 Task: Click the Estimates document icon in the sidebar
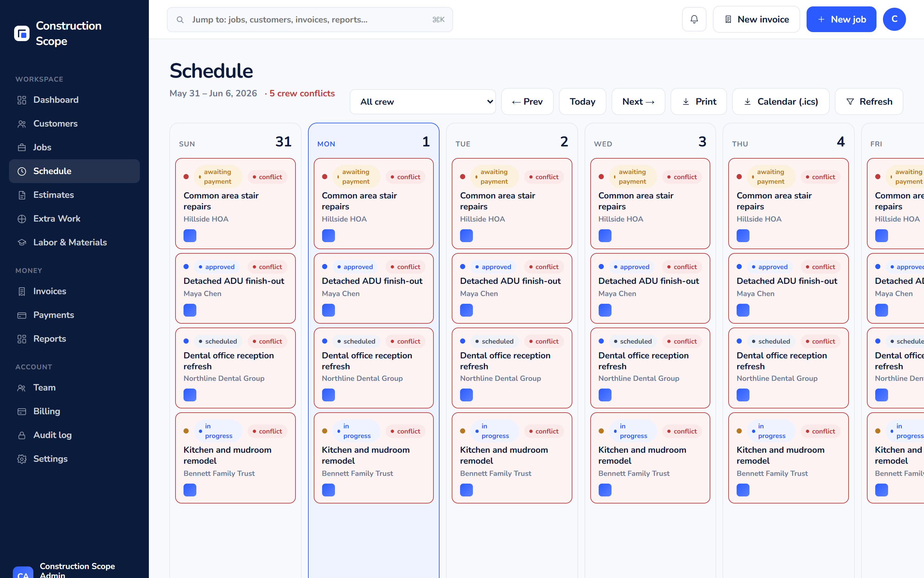(22, 195)
